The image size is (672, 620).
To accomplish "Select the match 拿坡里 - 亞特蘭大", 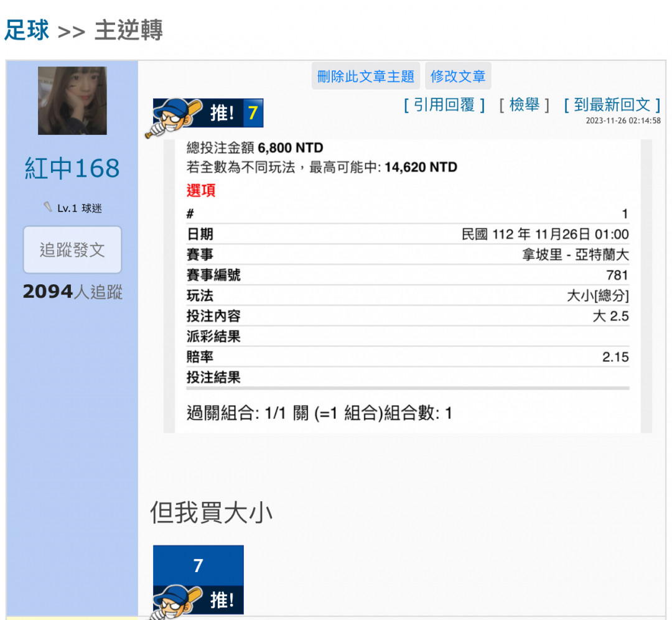I will pos(575,255).
